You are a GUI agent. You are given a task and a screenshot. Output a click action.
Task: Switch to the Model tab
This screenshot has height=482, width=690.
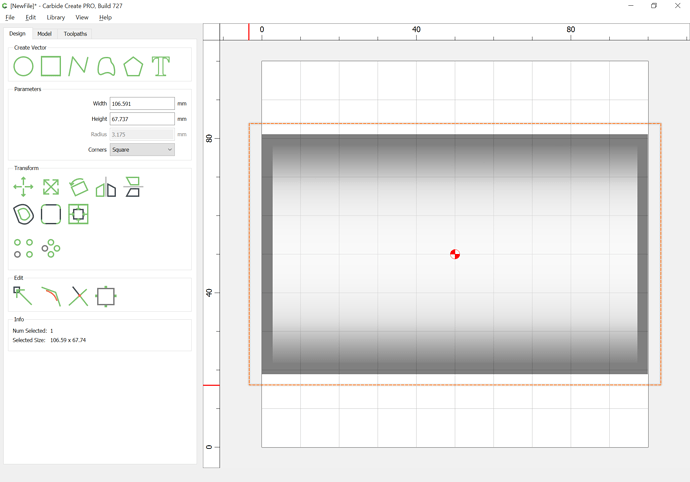click(44, 33)
